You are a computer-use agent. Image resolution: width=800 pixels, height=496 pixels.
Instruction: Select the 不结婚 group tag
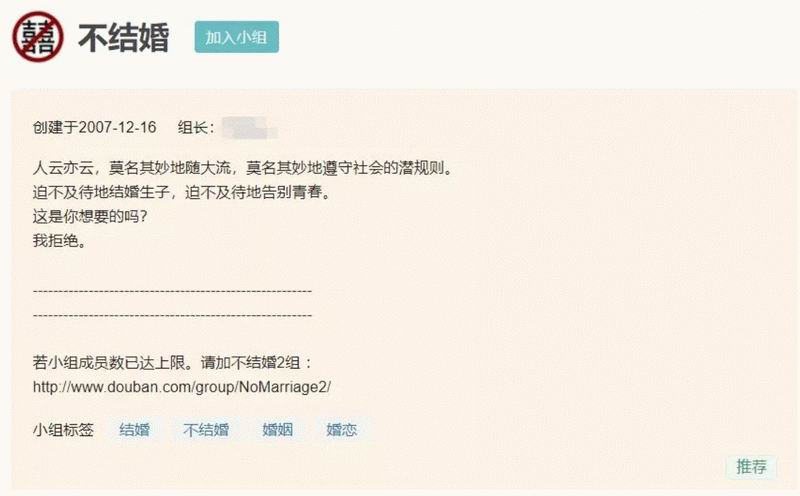[x=206, y=430]
